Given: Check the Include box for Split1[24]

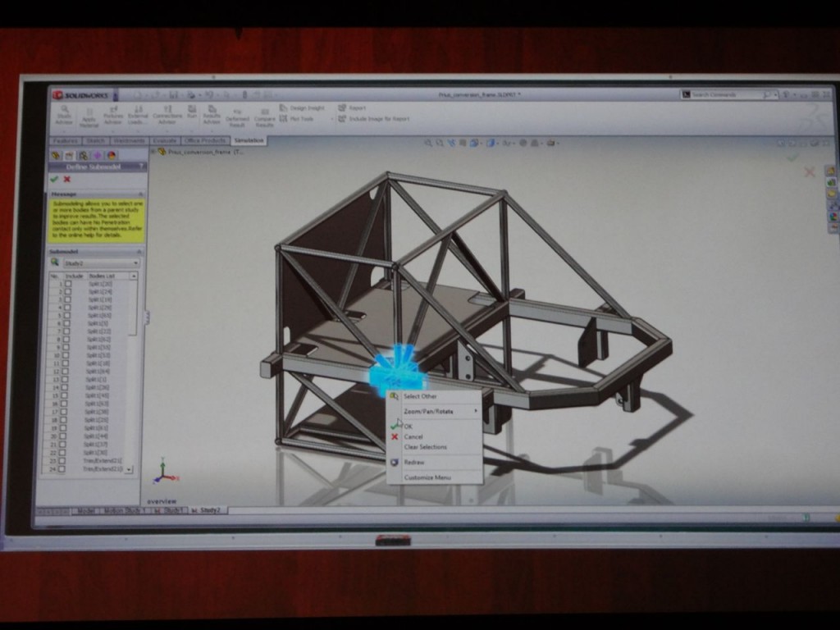Looking at the screenshot, I should tap(66, 292).
